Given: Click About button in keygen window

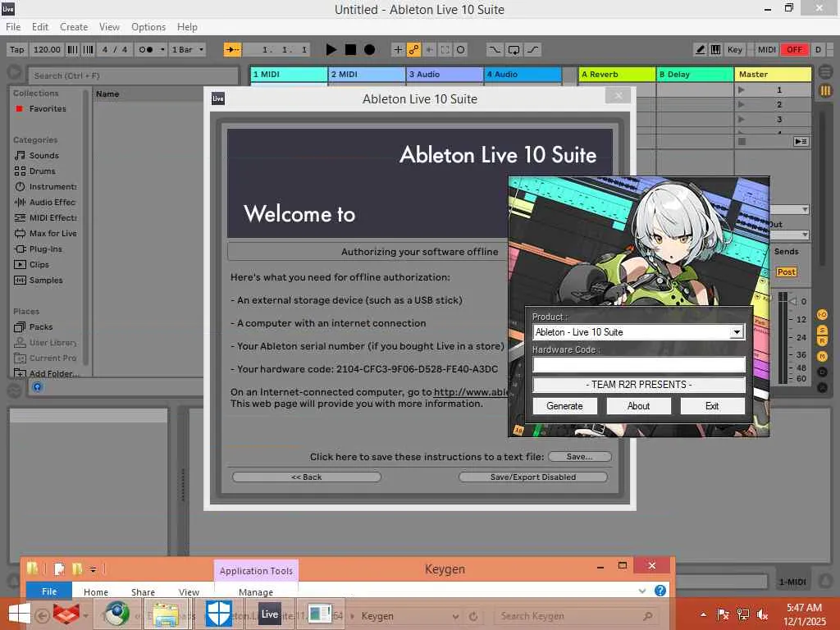Looking at the screenshot, I should tap(638, 406).
